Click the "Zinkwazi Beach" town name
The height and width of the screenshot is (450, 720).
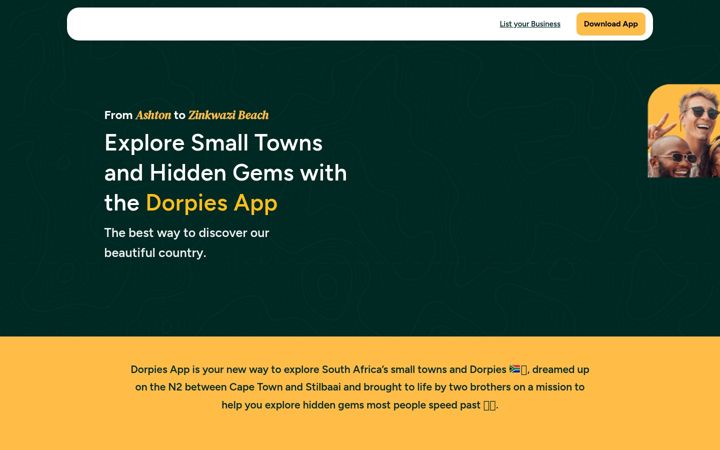(228, 115)
